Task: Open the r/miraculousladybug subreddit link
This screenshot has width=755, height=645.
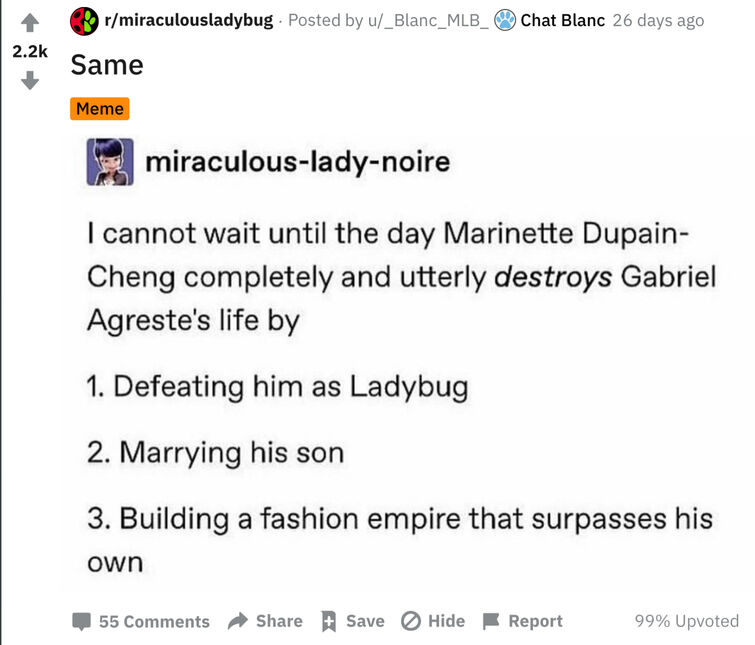Action: tap(188, 20)
